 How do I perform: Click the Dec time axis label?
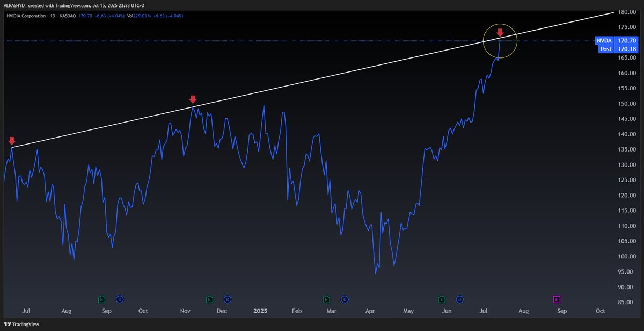tap(222, 311)
